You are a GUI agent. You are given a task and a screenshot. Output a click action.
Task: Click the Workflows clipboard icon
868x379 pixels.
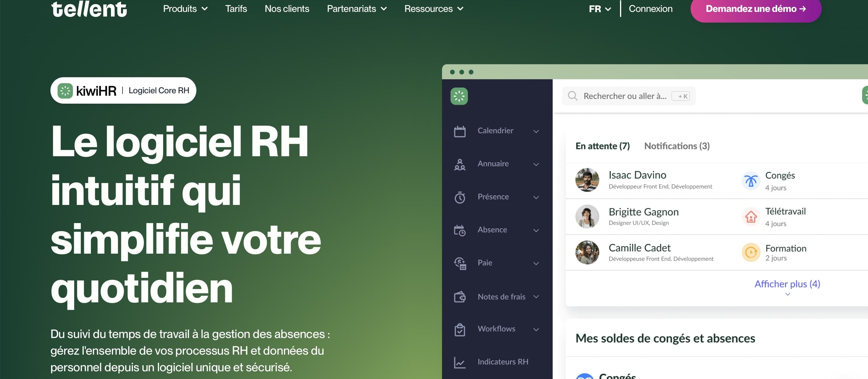coord(460,329)
